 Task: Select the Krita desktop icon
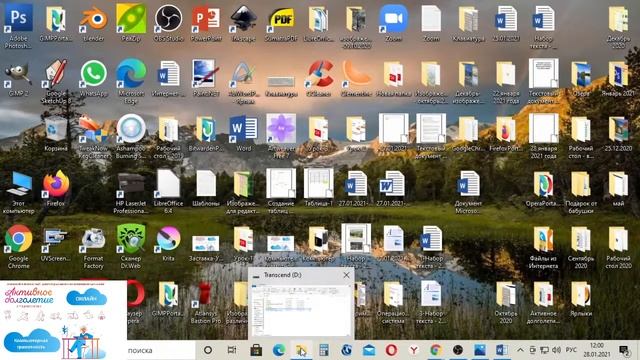(169, 244)
